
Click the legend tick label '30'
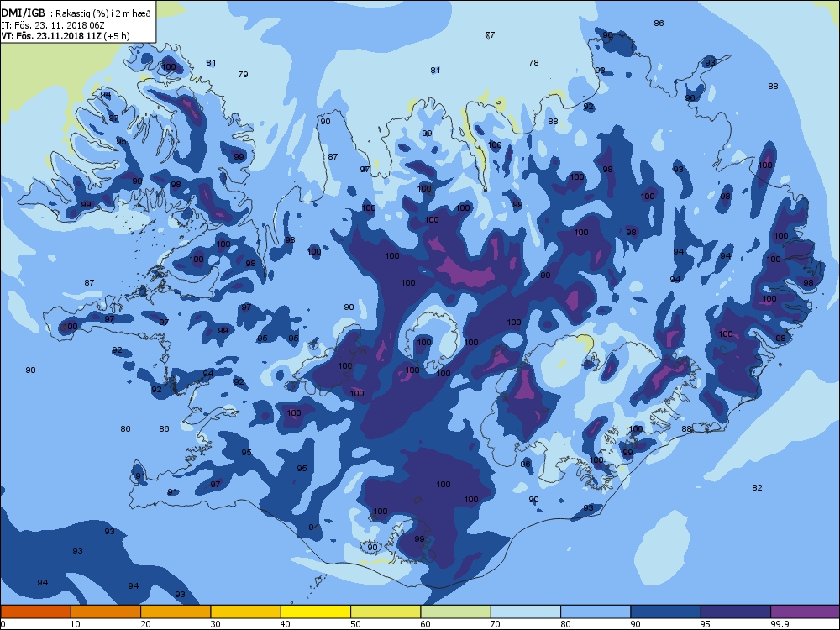pos(215,624)
